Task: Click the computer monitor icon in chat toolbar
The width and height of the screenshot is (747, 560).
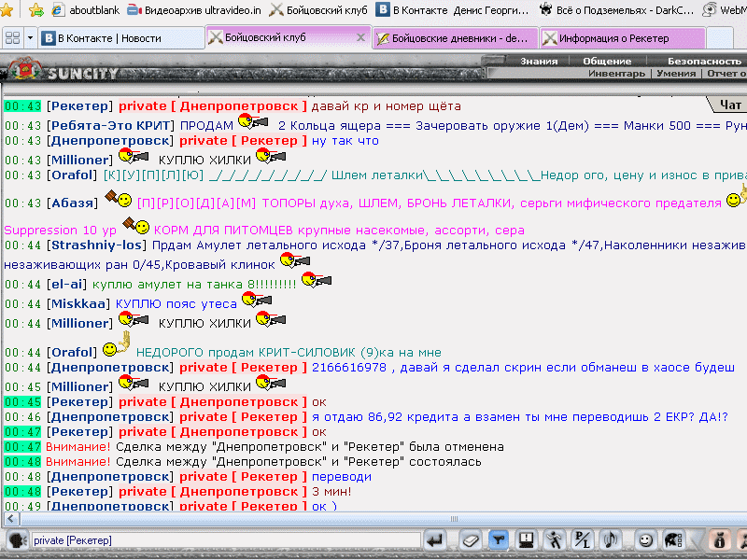Action: [x=527, y=540]
